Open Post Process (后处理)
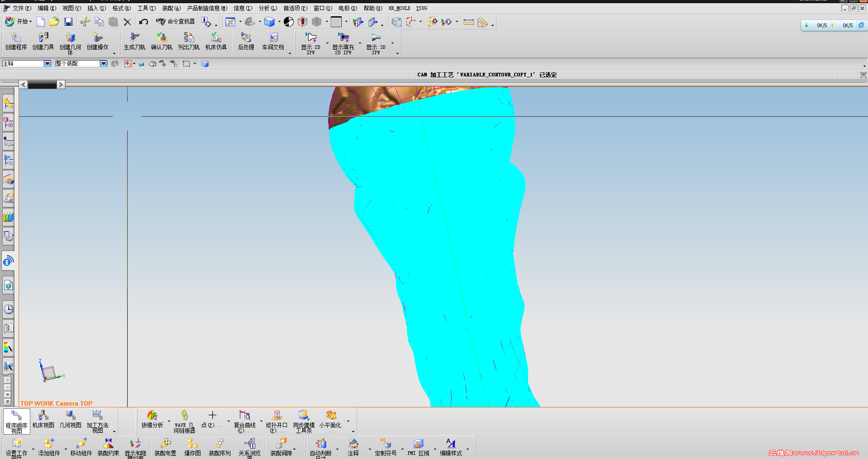 click(x=246, y=41)
